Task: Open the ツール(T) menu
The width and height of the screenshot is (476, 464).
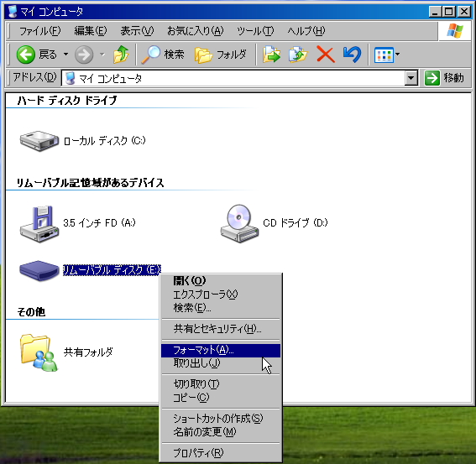Action: [x=255, y=31]
